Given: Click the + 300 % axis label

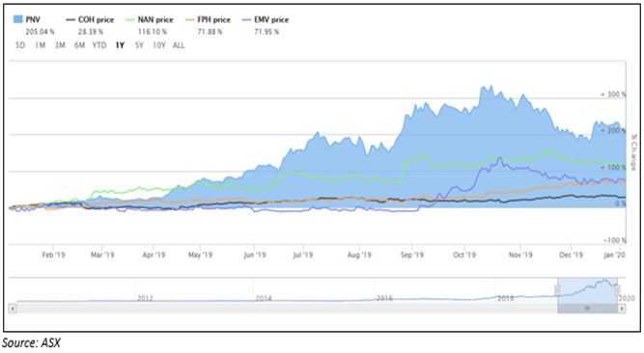Looking at the screenshot, I should point(613,95).
